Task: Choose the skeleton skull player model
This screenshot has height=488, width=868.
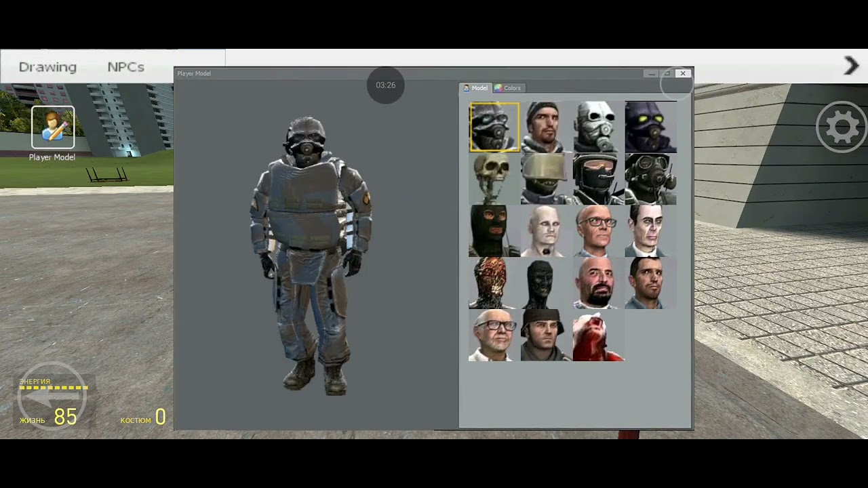Action: coord(494,179)
